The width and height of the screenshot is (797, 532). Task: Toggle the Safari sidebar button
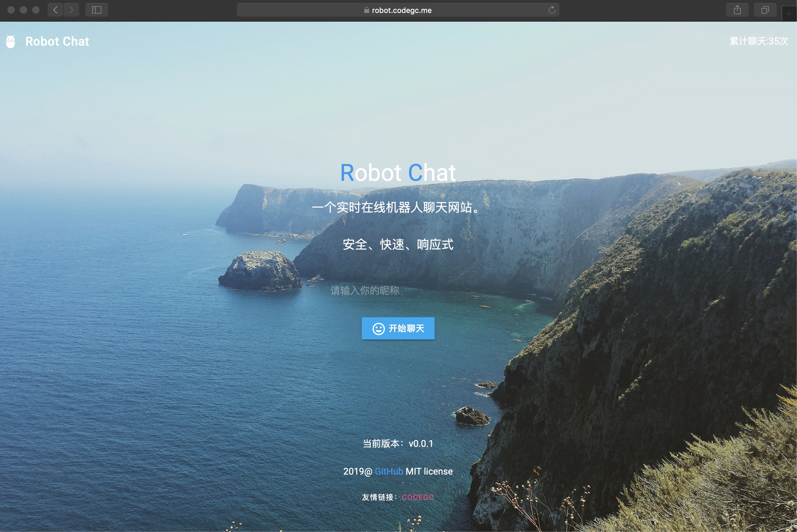tap(96, 10)
